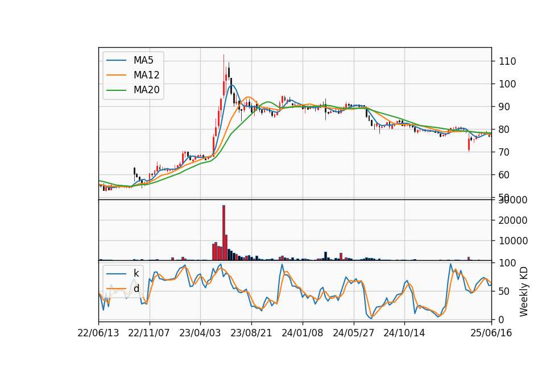The height and width of the screenshot is (392, 546).
Task: Click the 24/01/08 date tick label
Action: tap(302, 333)
